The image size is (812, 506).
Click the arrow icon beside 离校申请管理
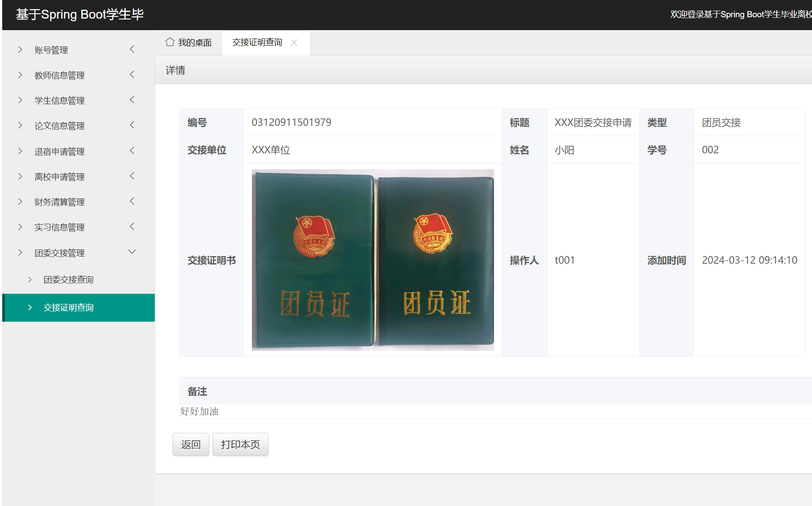[x=20, y=176]
